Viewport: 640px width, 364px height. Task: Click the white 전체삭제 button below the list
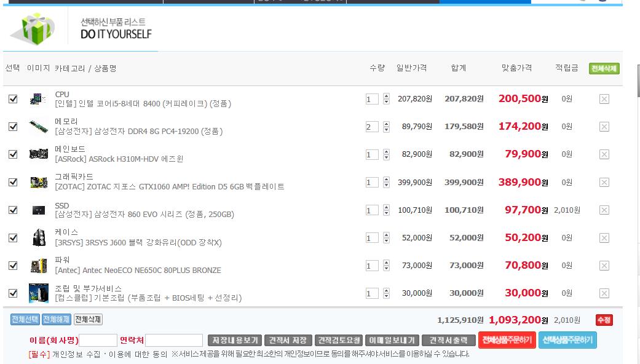(88, 320)
